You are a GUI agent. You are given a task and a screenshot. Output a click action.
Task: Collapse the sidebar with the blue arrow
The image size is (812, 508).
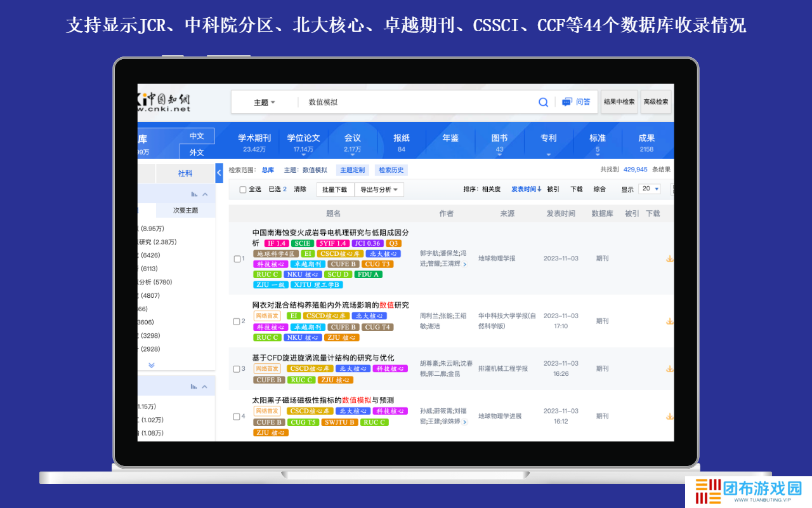(x=219, y=173)
